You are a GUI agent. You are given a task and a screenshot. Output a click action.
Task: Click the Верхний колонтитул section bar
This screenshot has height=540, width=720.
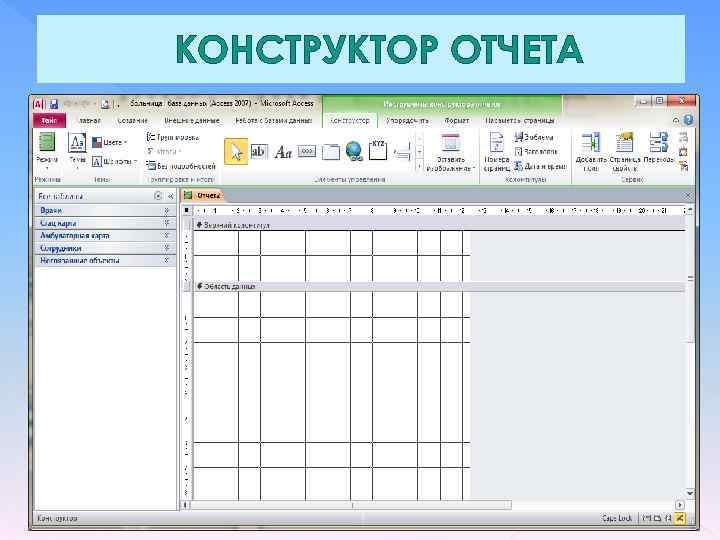[x=439, y=225]
